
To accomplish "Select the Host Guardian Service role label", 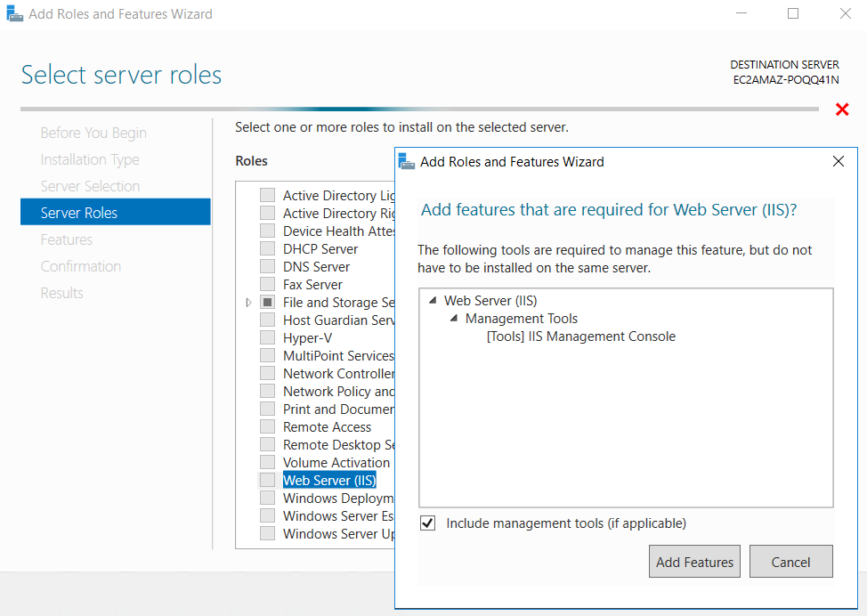I will (x=338, y=320).
